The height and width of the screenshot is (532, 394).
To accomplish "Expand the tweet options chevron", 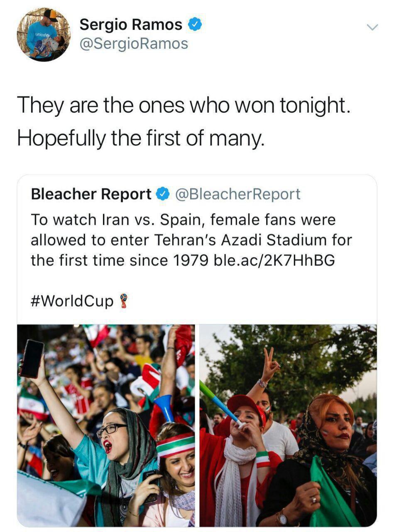I will (x=372, y=27).
